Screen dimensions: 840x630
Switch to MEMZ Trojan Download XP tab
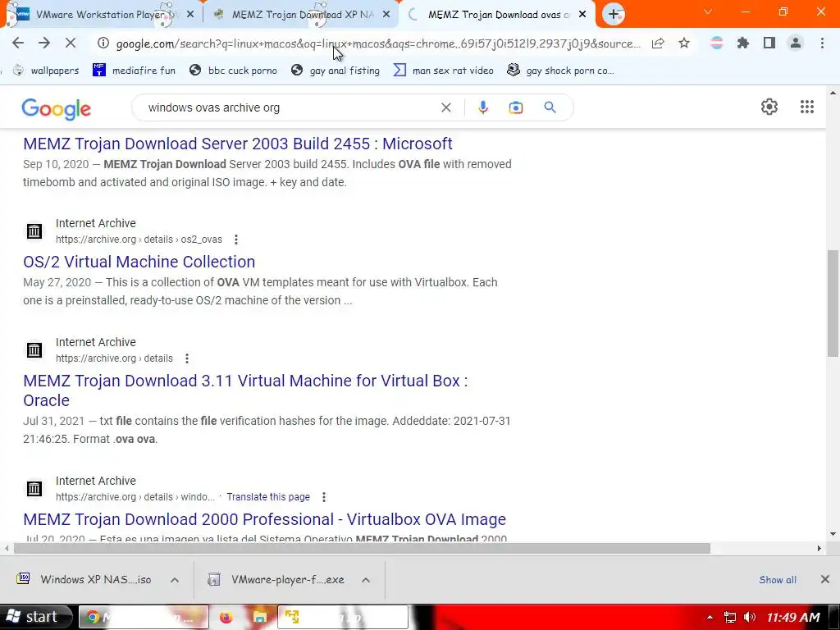pyautogui.click(x=302, y=15)
